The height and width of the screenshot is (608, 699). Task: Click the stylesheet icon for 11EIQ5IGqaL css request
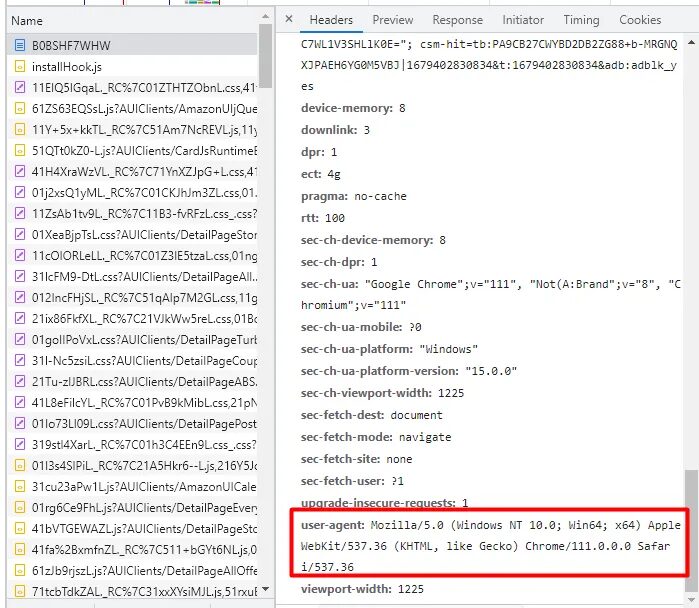(x=20, y=87)
